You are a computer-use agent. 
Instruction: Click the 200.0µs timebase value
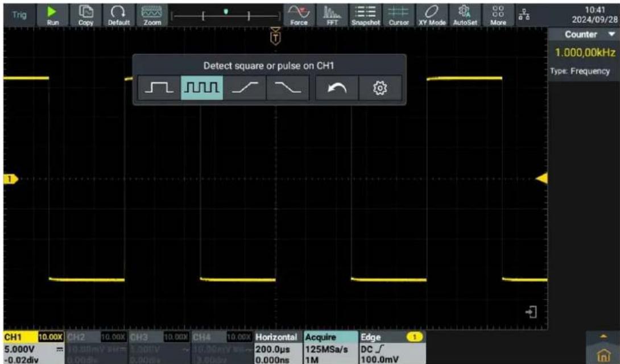[x=272, y=349]
